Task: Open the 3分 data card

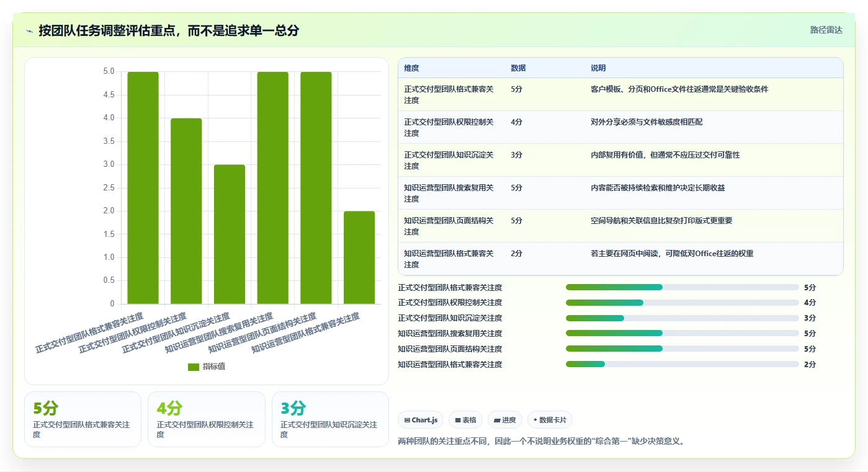Action: [x=330, y=419]
